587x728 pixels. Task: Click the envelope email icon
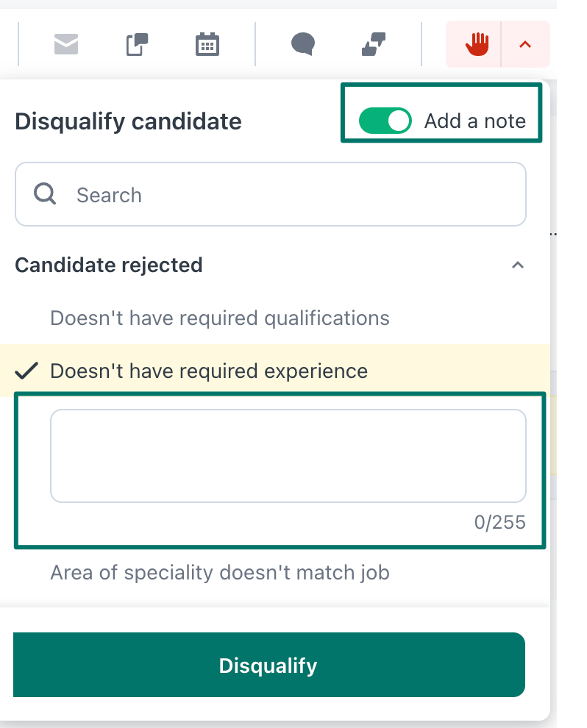(66, 45)
